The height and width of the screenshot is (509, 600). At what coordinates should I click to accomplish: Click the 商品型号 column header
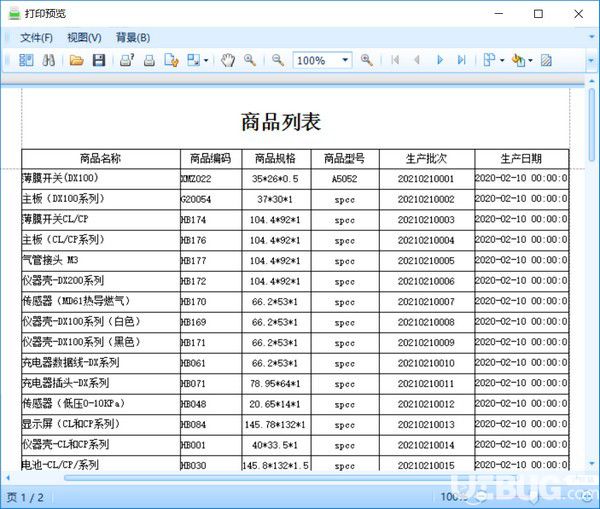[345, 158]
